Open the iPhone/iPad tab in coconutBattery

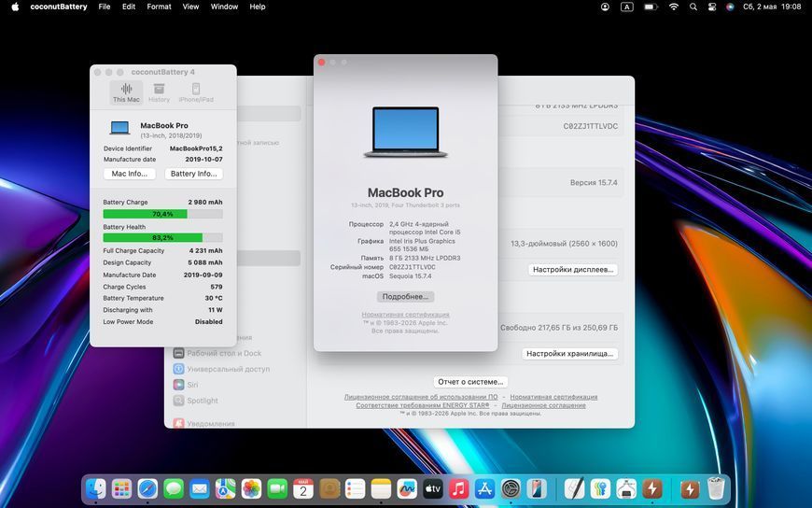(x=196, y=92)
